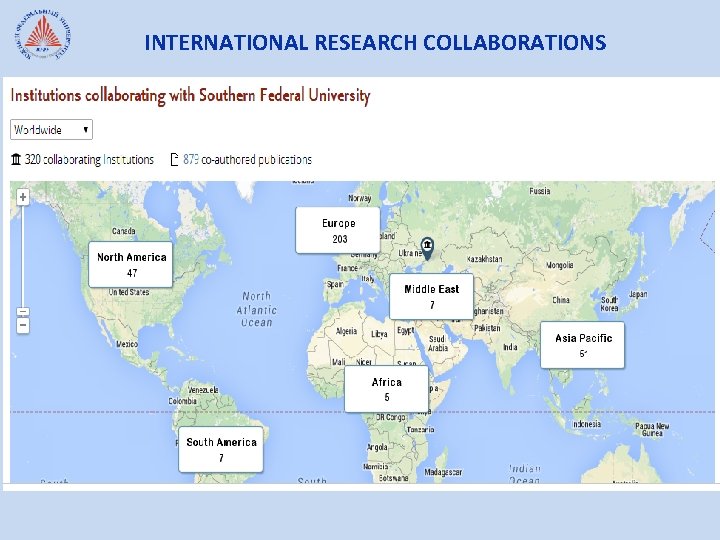Click the India label on the map
Image resolution: width=720 pixels, height=540 pixels.
(510, 347)
